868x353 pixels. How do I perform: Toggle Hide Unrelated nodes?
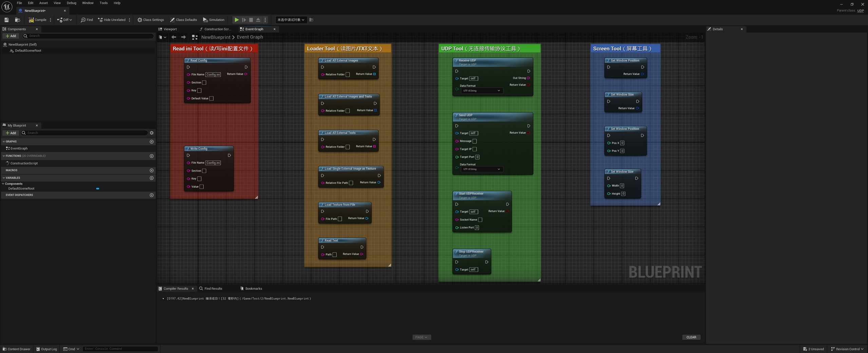[112, 20]
